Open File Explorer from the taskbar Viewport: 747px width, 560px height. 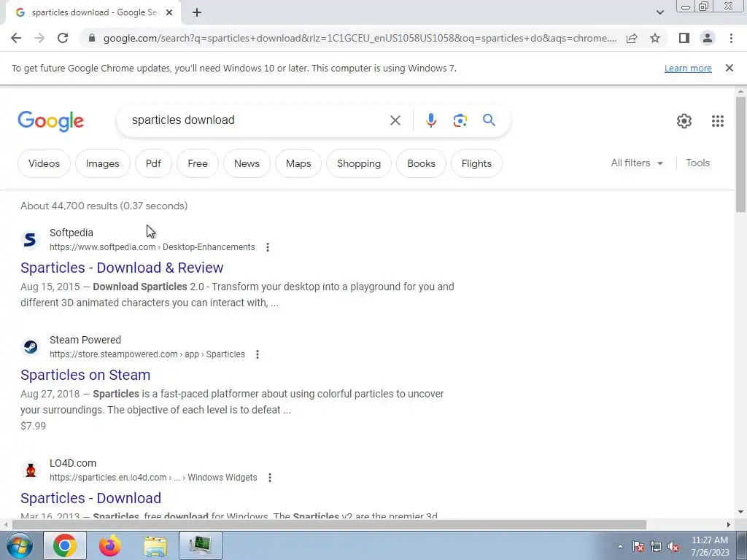pyautogui.click(x=155, y=545)
